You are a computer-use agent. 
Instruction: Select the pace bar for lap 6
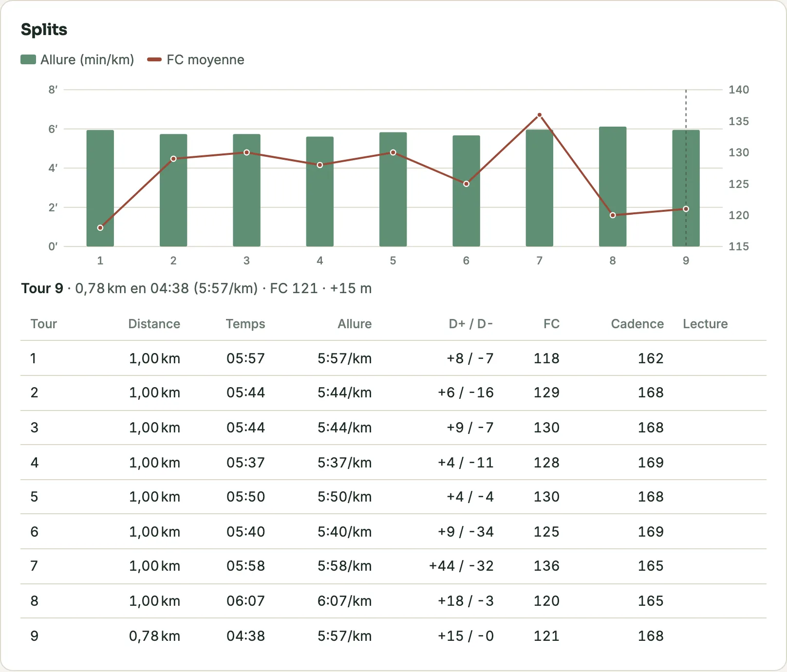pos(466,191)
